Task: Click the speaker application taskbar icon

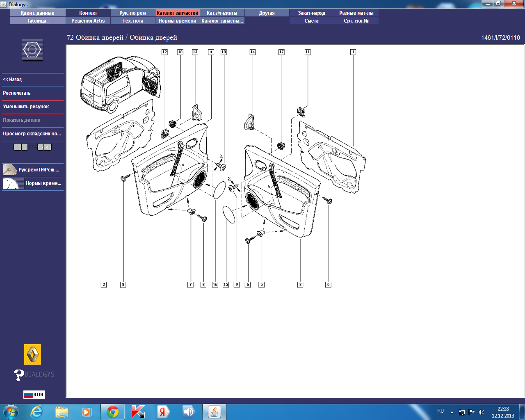Action: pyautogui.click(x=188, y=412)
